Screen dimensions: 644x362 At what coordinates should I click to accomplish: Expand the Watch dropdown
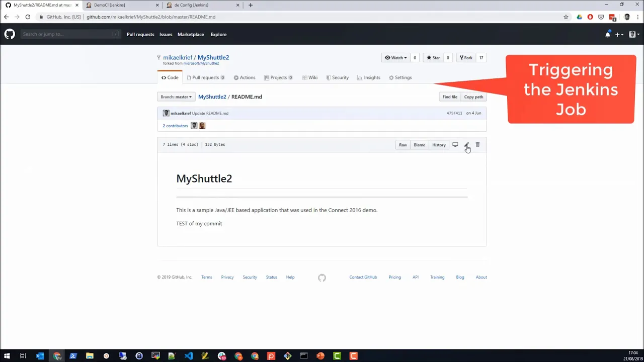pyautogui.click(x=396, y=58)
